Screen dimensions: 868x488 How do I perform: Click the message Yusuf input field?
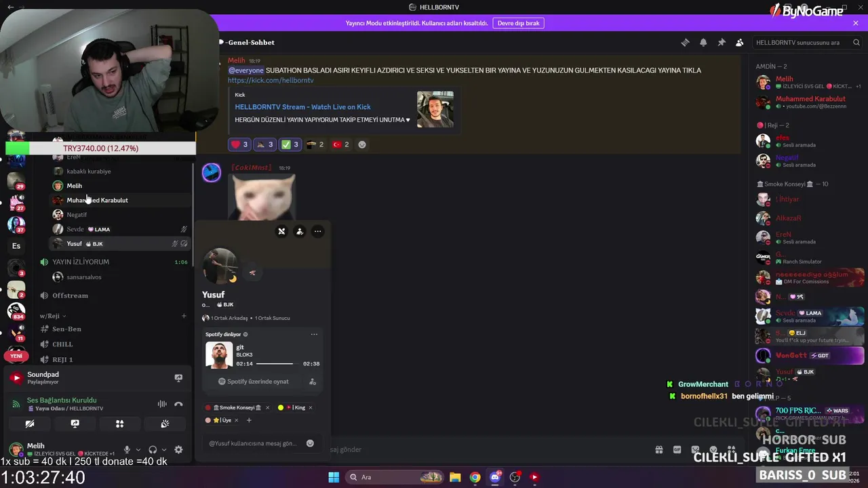point(254,443)
